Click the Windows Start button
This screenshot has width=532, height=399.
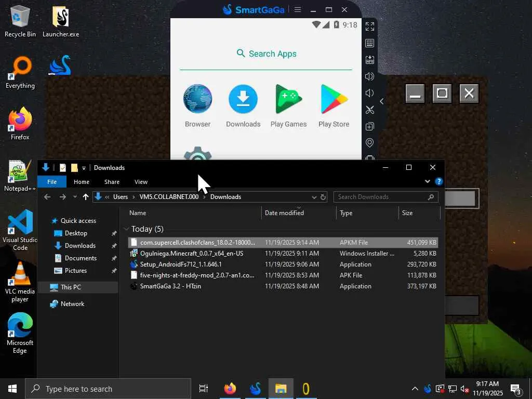[x=12, y=389]
